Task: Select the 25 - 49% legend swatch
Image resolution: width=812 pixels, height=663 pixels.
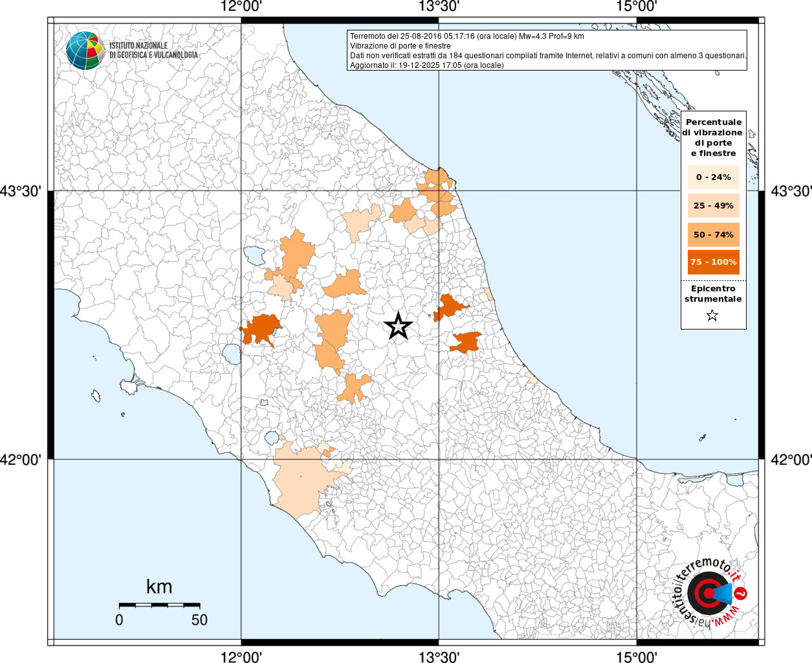Action: click(714, 206)
